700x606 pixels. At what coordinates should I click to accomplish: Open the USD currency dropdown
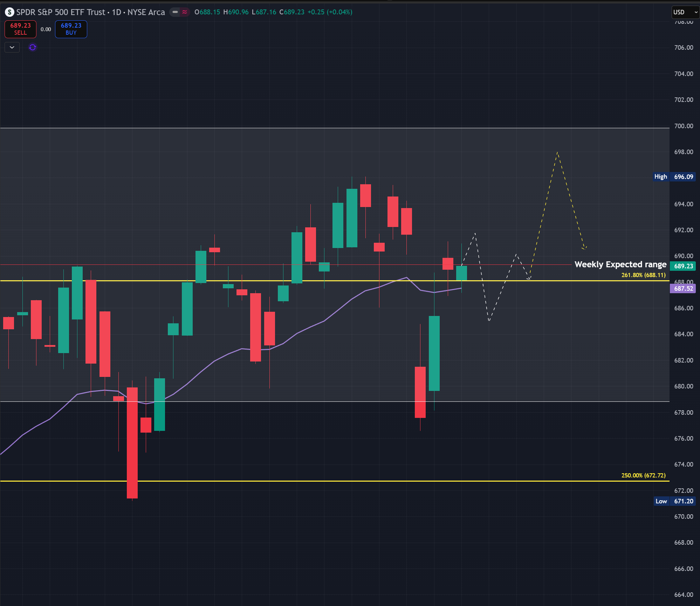point(685,12)
